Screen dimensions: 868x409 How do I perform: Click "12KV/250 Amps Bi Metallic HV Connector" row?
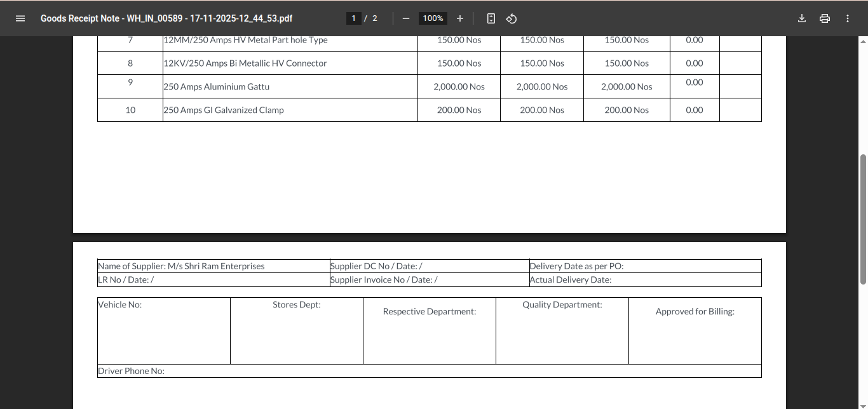pyautogui.click(x=245, y=64)
